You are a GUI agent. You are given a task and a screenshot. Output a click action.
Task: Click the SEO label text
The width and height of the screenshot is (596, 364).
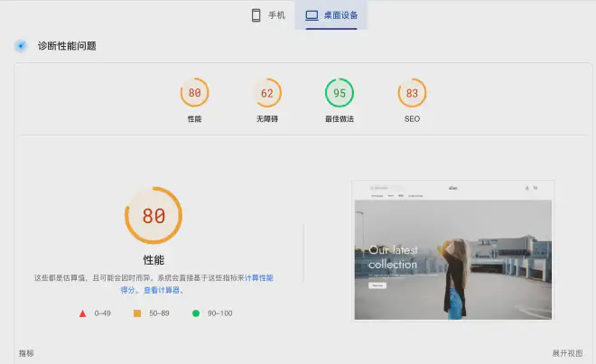coord(412,119)
